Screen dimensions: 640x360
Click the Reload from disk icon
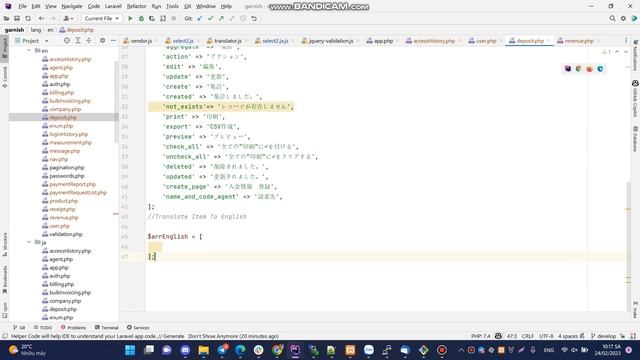click(28, 18)
